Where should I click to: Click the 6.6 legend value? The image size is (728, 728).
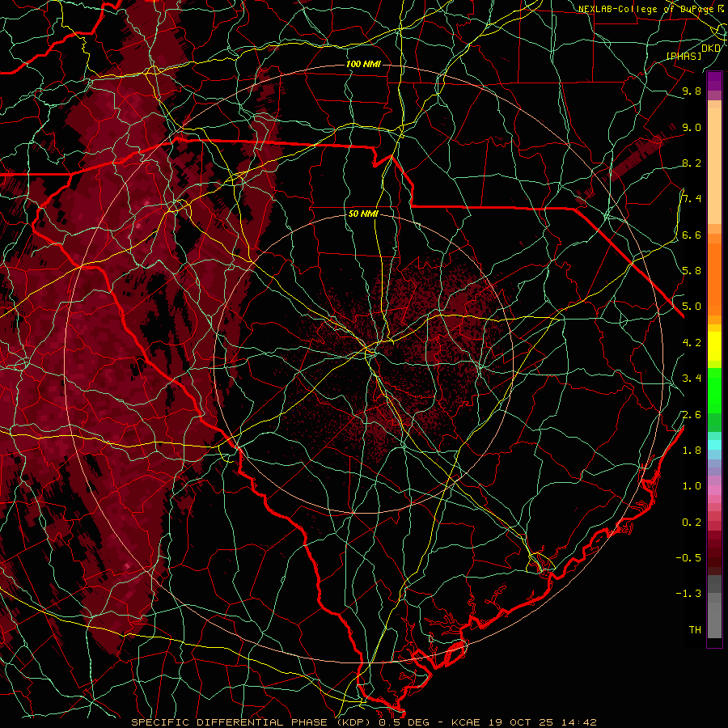point(692,235)
